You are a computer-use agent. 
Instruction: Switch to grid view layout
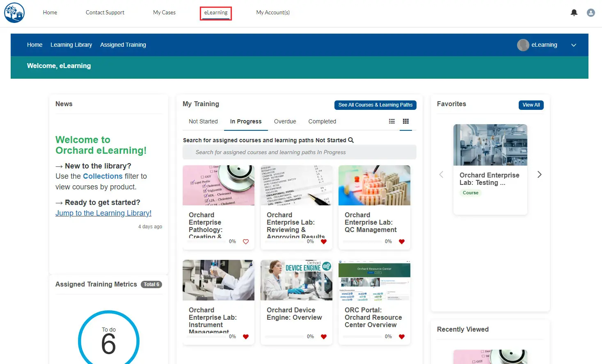(406, 121)
